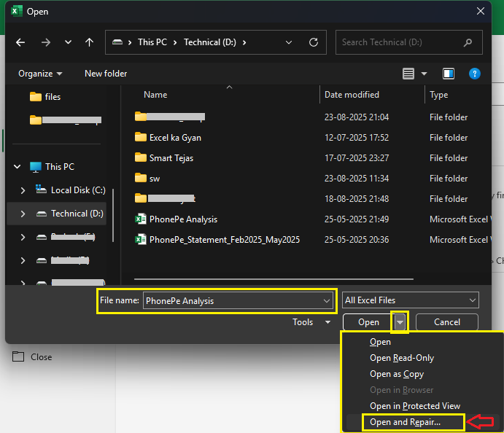
Task: Click date 12-07-2025 17:52
Action: [357, 138]
